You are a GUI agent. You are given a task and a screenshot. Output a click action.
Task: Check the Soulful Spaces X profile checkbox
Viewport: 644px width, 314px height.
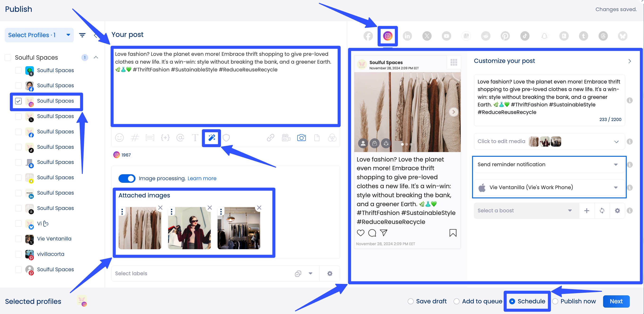pyautogui.click(x=18, y=116)
